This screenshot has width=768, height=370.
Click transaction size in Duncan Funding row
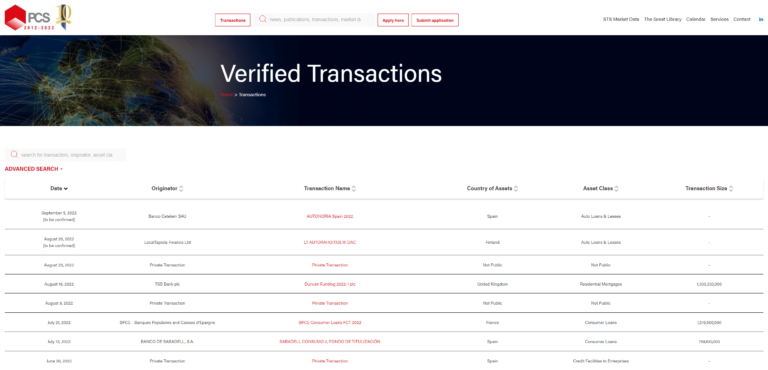click(x=709, y=284)
